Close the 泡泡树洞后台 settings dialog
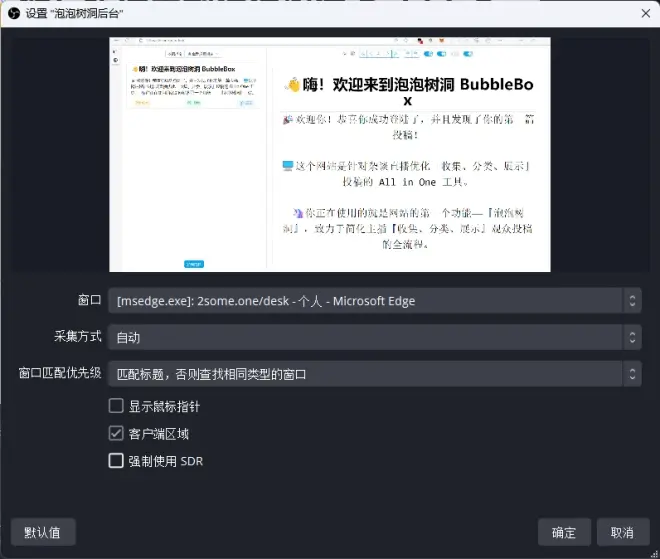The height and width of the screenshot is (559, 660). click(646, 13)
